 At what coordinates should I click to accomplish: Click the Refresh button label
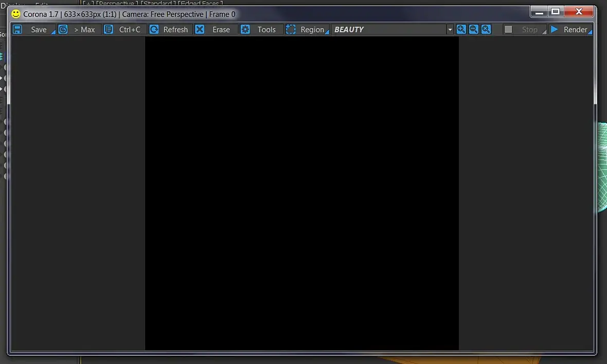175,30
